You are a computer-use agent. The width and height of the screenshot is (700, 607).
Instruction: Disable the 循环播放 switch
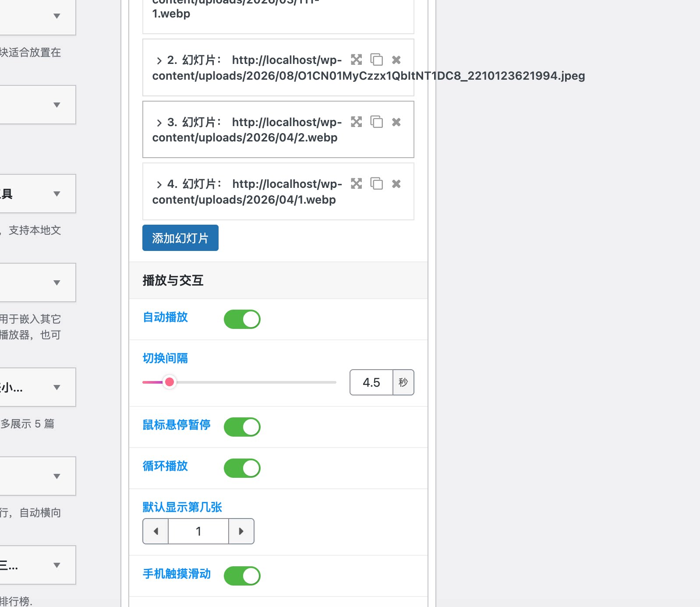(x=242, y=468)
